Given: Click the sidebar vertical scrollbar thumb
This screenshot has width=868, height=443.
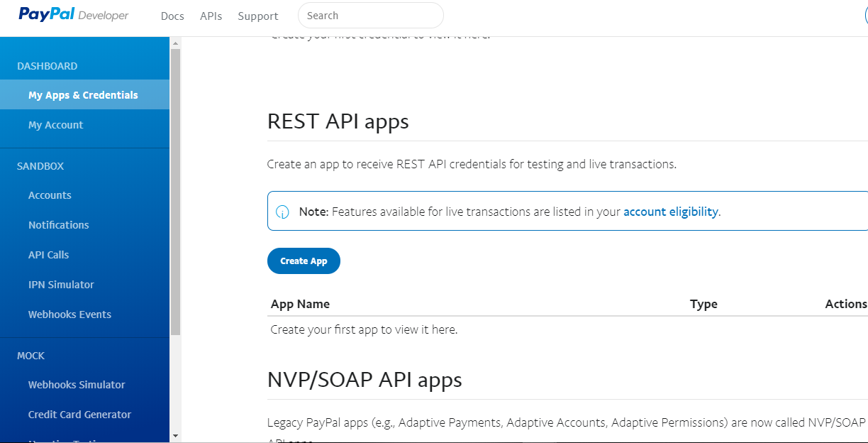Looking at the screenshot, I should pos(175,192).
